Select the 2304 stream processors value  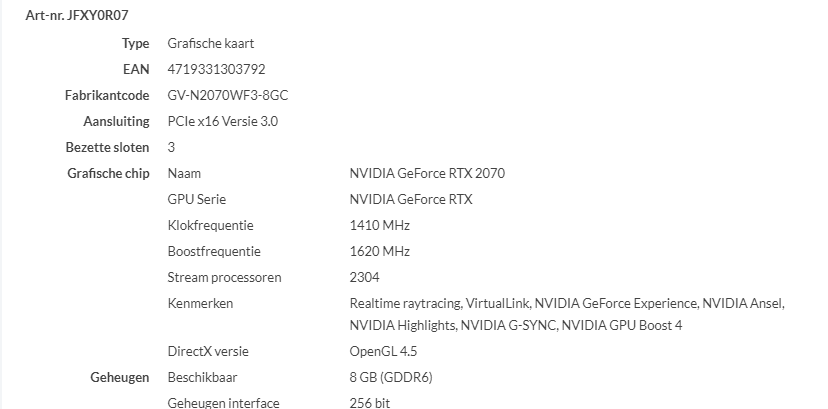tap(365, 277)
